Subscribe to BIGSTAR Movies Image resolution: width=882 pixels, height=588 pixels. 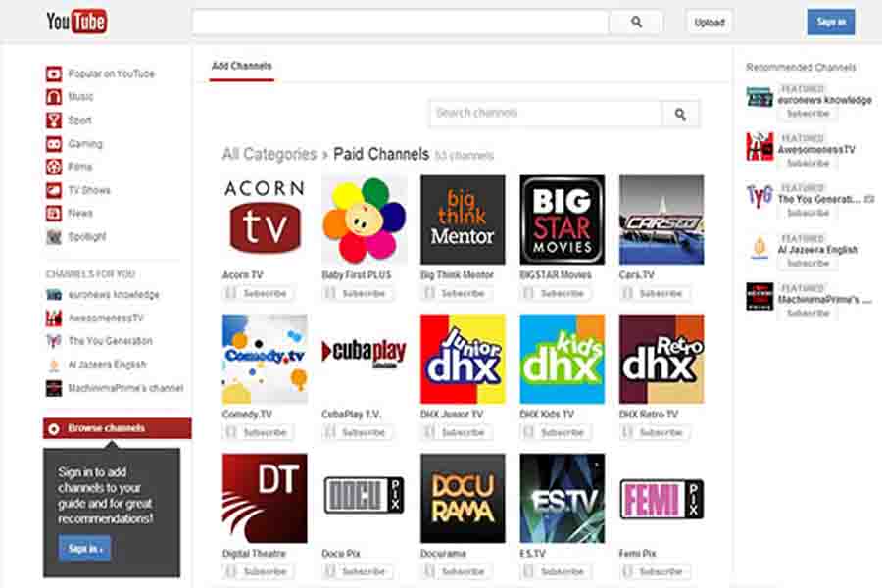point(555,294)
